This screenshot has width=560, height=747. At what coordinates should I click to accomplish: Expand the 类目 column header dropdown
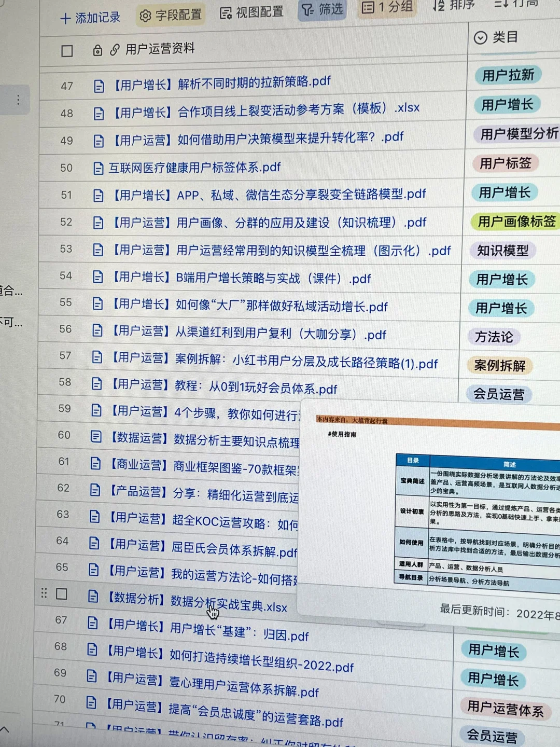pos(481,37)
